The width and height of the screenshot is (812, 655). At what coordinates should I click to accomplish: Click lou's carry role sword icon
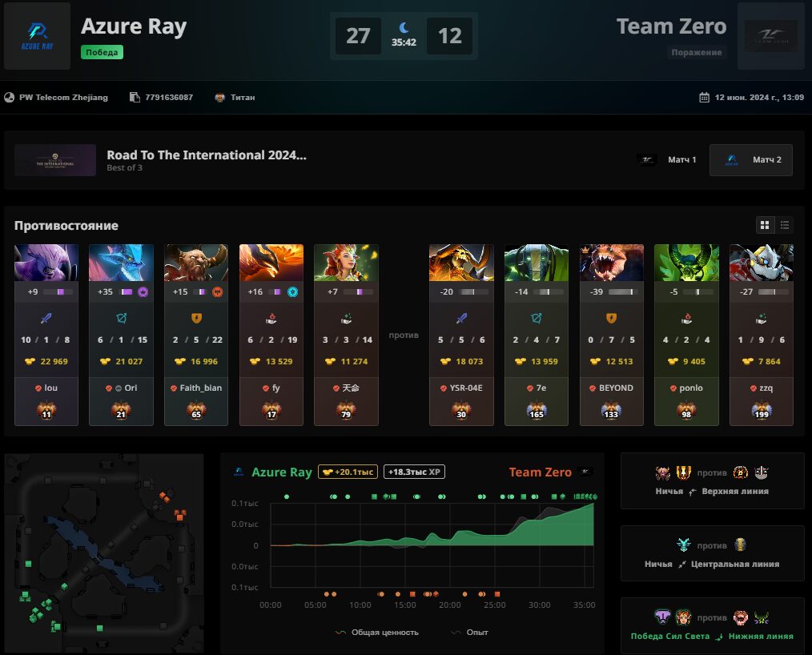click(x=46, y=318)
